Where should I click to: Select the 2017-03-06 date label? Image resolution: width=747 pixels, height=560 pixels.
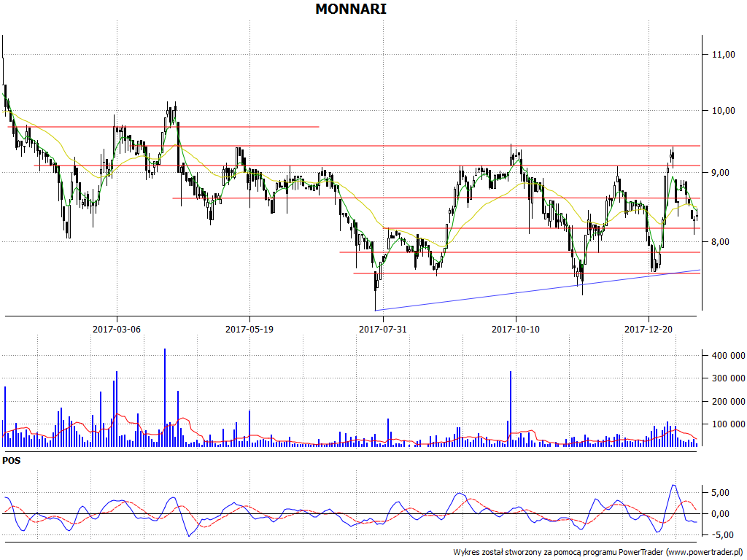(x=117, y=329)
